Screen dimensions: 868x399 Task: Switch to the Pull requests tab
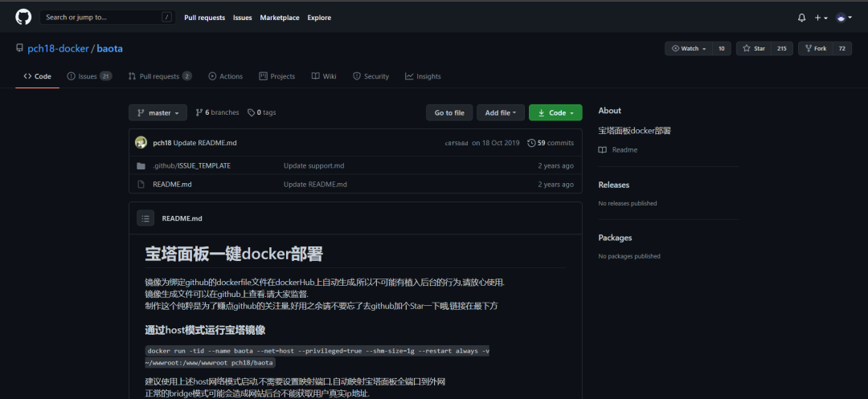click(159, 76)
